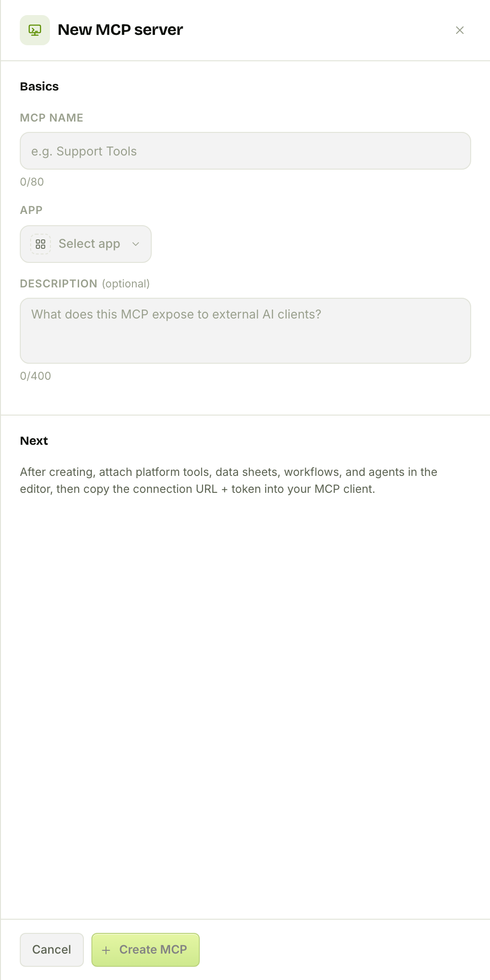Click the 0/80 character counter
This screenshot has height=980, width=490.
click(x=32, y=182)
